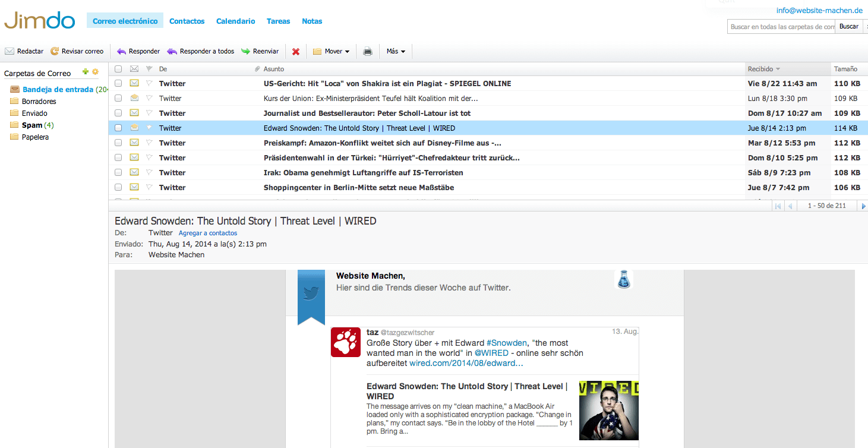868x448 pixels.
Task: Switch to the Contactos tab
Action: click(x=187, y=21)
